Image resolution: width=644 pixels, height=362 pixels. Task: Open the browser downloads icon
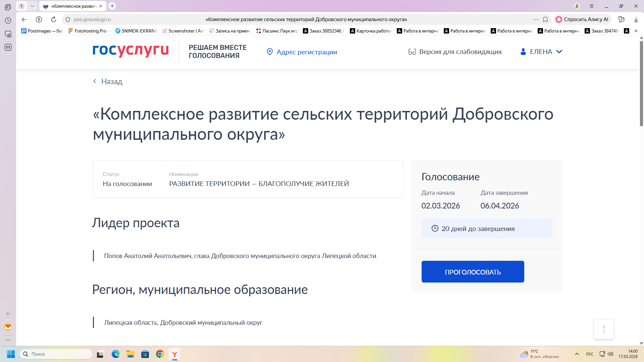coord(636,19)
